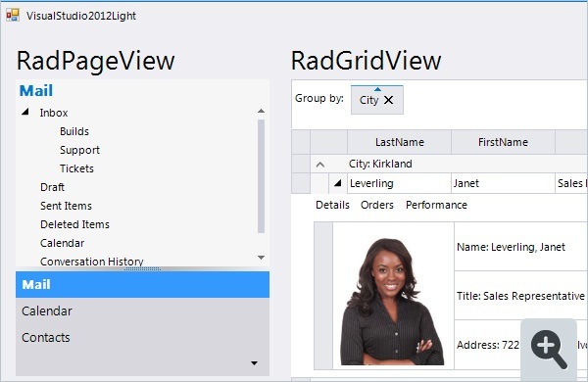Select the Deleted Items folder
Viewport: 588px width, 382px height.
[75, 224]
